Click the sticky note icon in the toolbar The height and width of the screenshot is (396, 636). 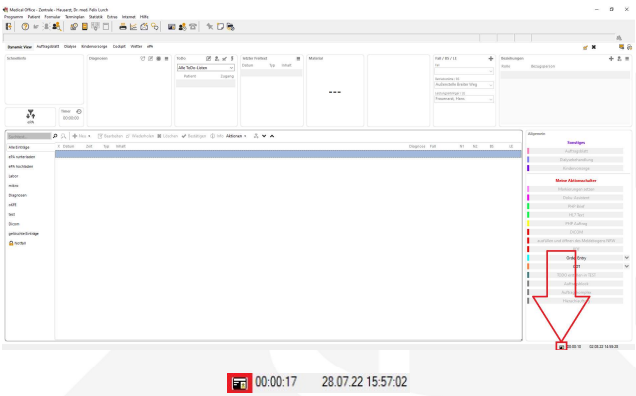220,27
